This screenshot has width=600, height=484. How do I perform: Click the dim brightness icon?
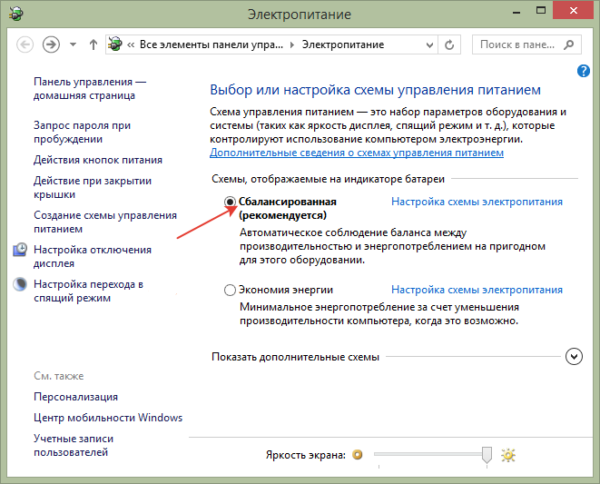(x=357, y=455)
